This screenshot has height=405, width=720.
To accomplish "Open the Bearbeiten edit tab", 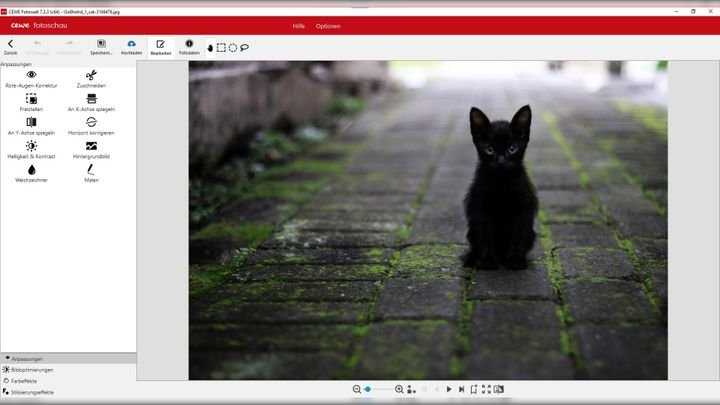I will (161, 47).
